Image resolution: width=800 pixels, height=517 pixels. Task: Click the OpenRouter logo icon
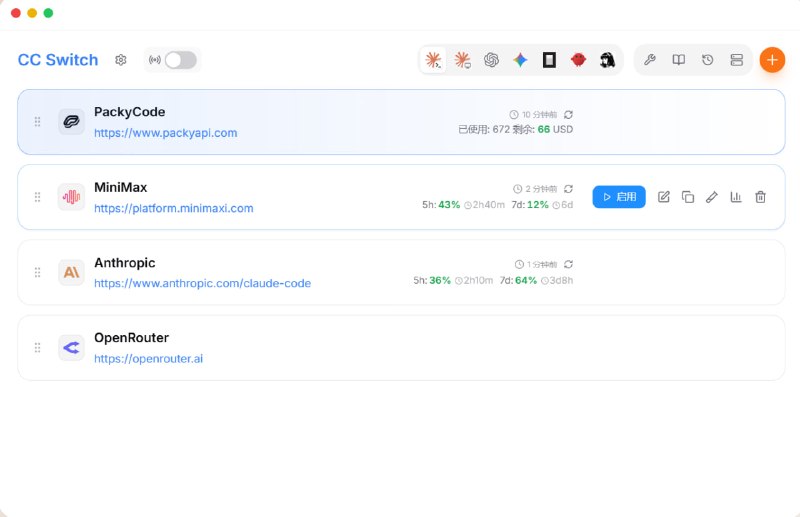point(71,348)
